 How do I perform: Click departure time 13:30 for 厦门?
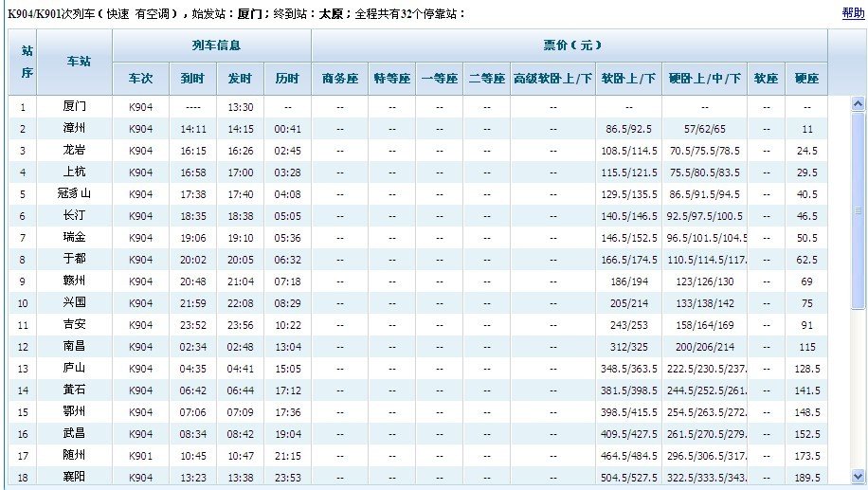click(x=241, y=107)
